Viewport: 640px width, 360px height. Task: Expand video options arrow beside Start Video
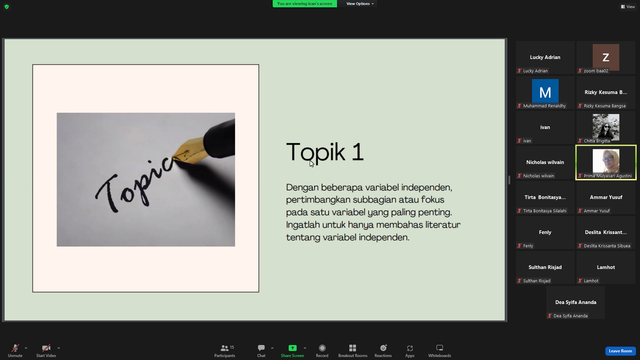pyautogui.click(x=58, y=348)
